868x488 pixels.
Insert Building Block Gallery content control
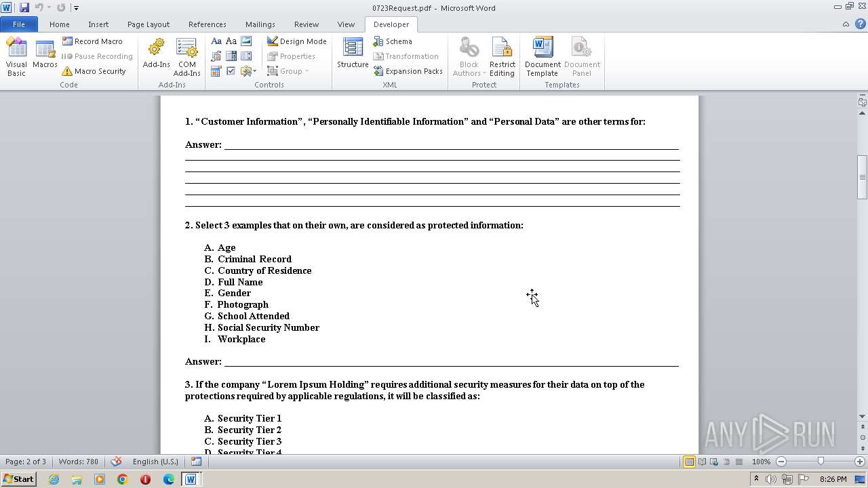(x=216, y=56)
